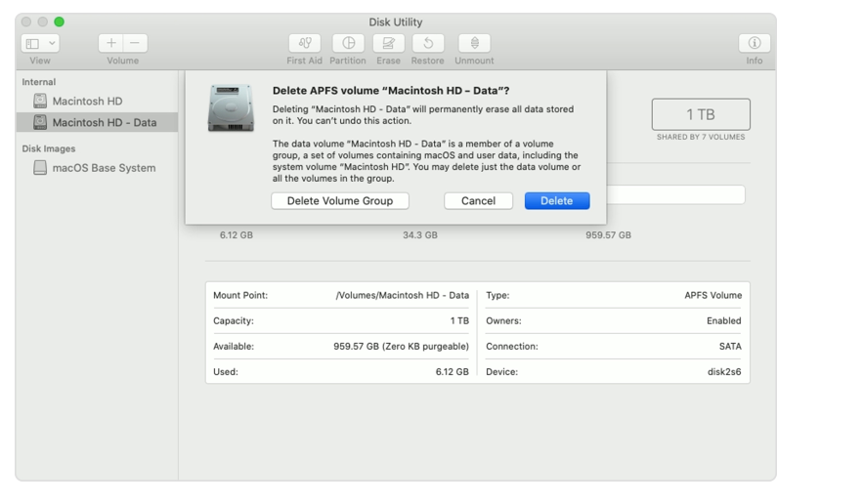Click the Disk Images section header
The width and height of the screenshot is (863, 504).
(x=49, y=148)
